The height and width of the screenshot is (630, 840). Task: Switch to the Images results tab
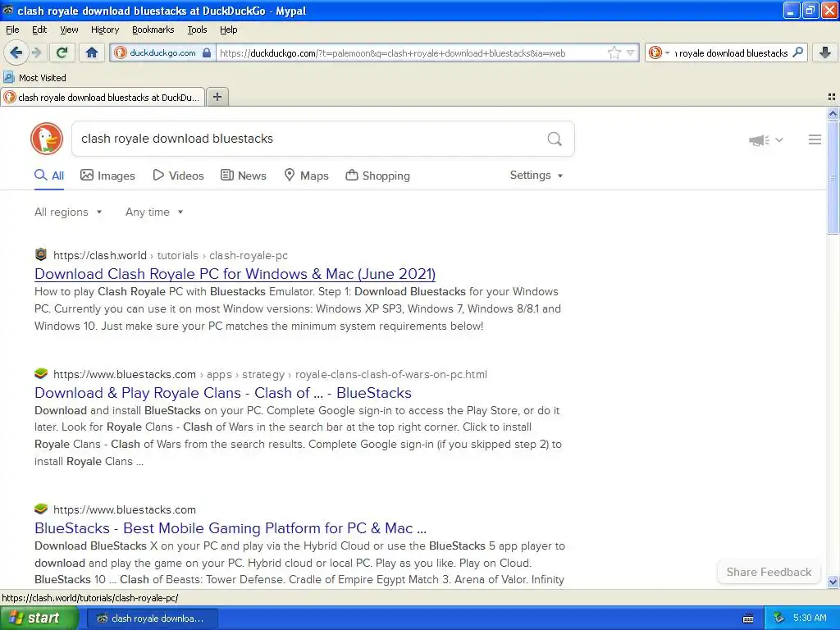coord(107,176)
